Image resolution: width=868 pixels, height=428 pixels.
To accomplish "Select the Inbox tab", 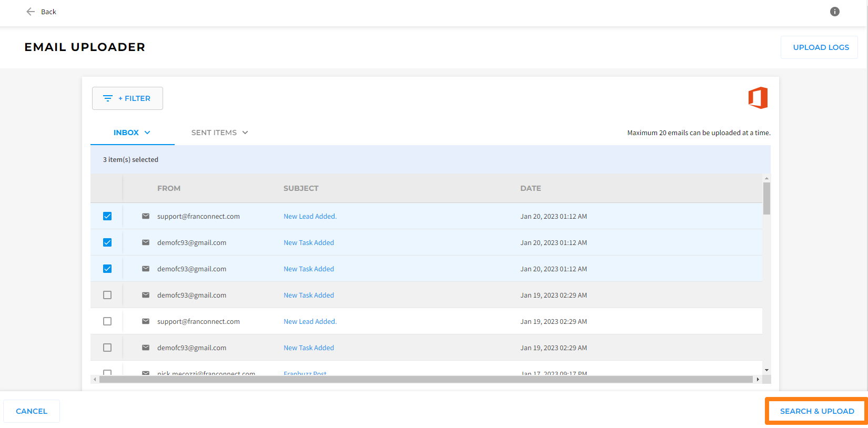I will (132, 133).
